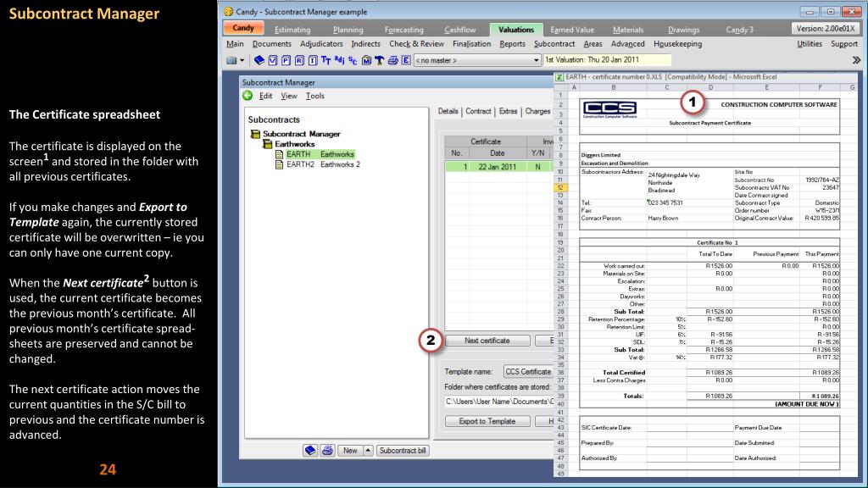Select column D header in the Excel sheet
The width and height of the screenshot is (868, 488).
[x=711, y=87]
